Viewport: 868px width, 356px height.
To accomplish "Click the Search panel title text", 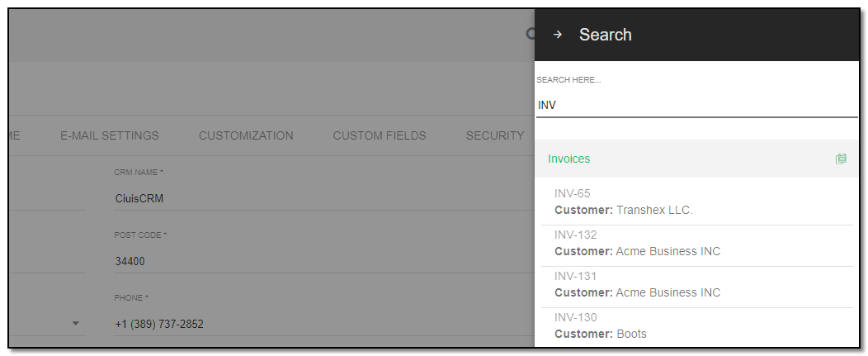I will pyautogui.click(x=605, y=35).
